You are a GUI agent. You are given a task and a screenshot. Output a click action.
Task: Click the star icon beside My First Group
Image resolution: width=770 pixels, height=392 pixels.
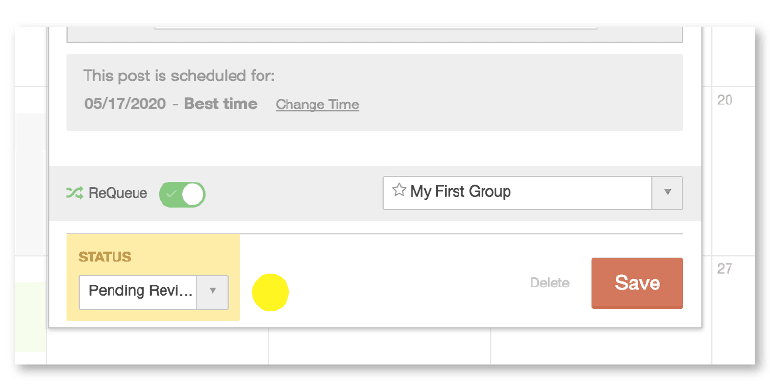click(399, 191)
